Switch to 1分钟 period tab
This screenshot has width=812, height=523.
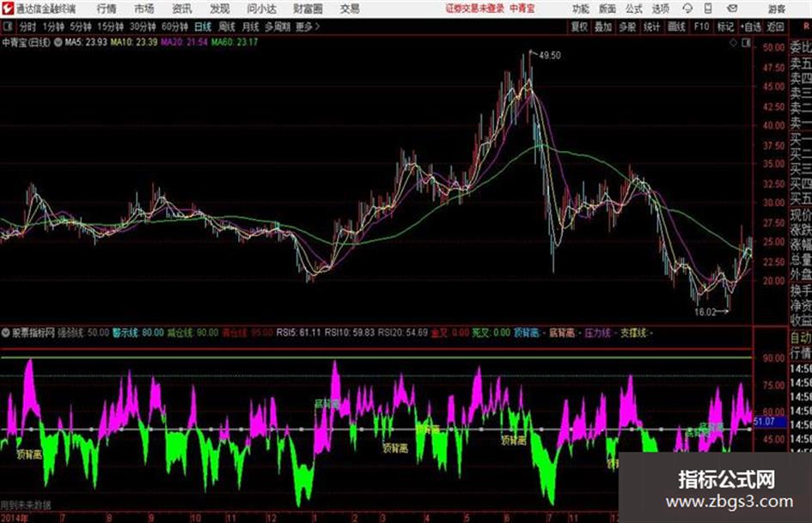(53, 27)
